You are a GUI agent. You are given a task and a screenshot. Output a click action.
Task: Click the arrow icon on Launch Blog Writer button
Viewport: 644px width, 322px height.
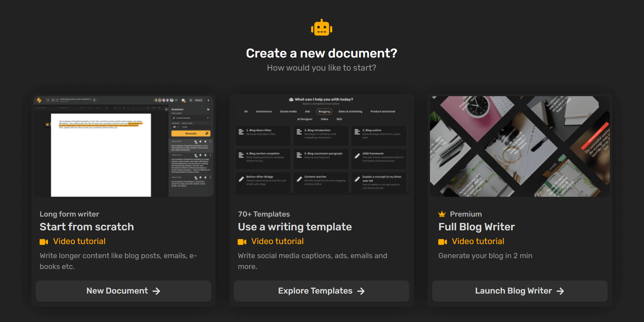click(560, 291)
